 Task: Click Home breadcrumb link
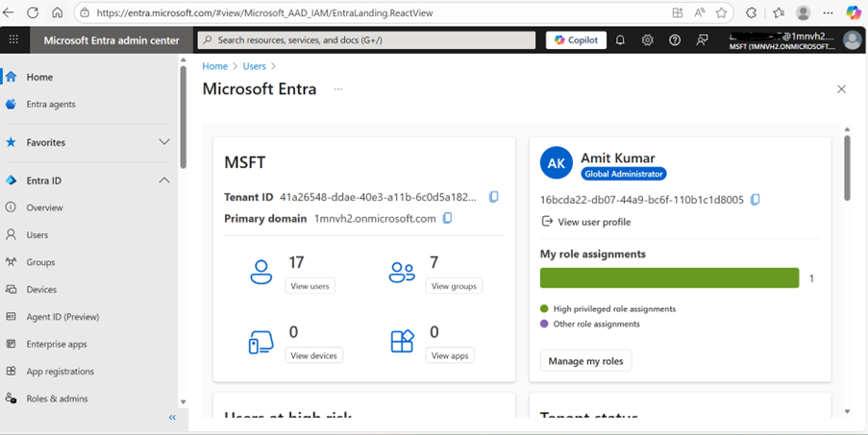[x=214, y=66]
